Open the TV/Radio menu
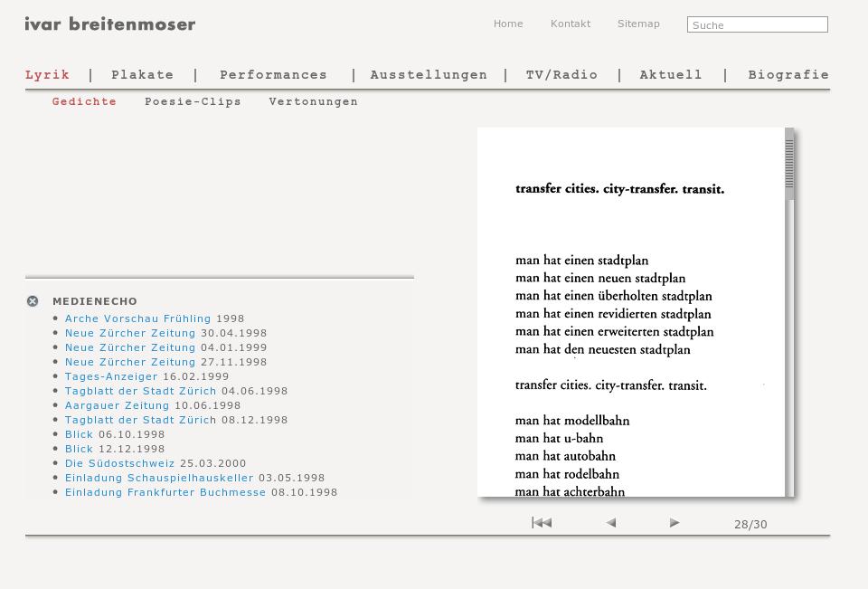The width and height of the screenshot is (868, 589). tap(561, 75)
